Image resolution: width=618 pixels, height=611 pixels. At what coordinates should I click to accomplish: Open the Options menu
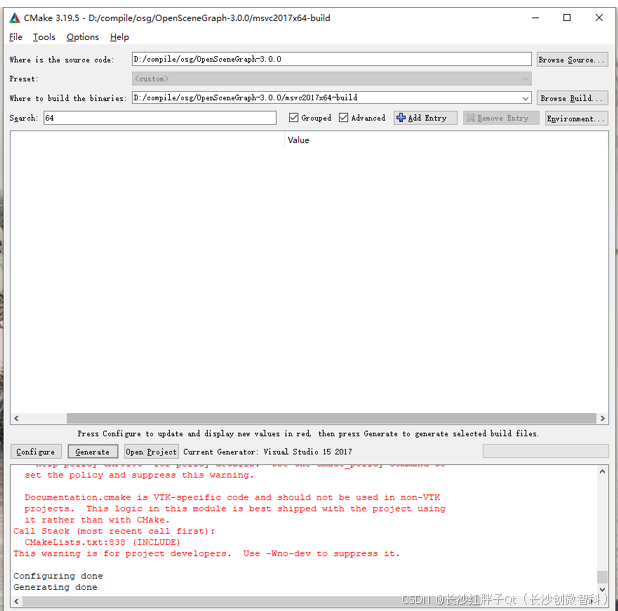[82, 37]
